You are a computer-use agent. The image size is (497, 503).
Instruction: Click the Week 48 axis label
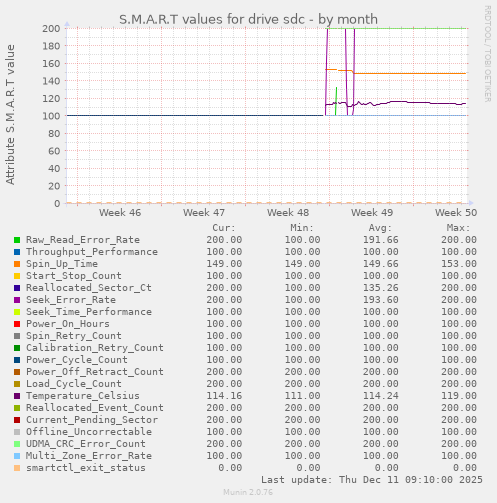coord(288,213)
